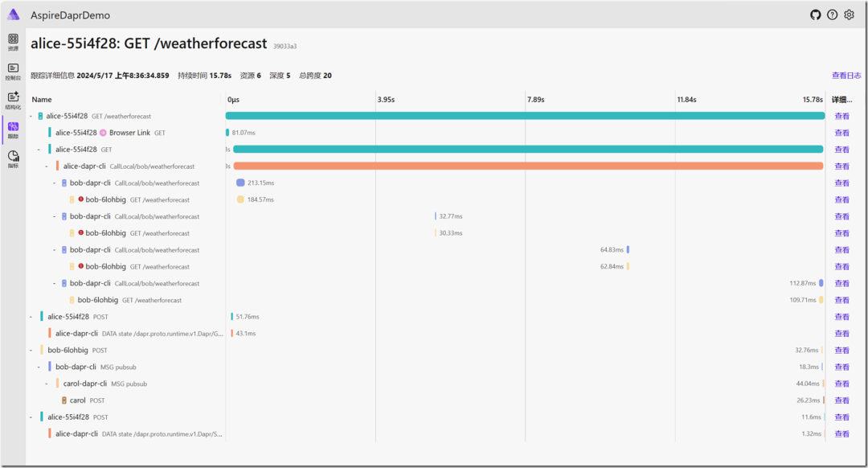
Task: Click 查看 for the carol POST span
Action: click(x=842, y=400)
